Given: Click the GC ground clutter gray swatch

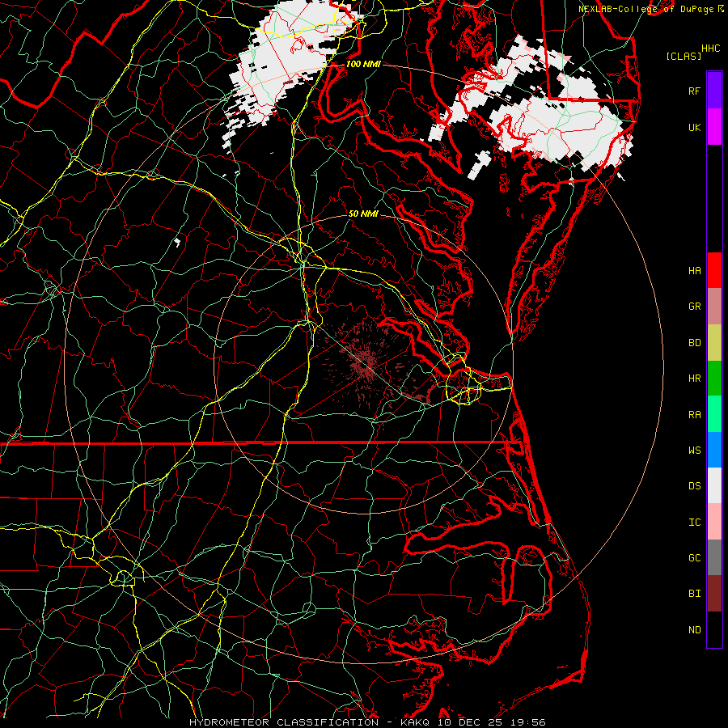Looking at the screenshot, I should click(714, 557).
